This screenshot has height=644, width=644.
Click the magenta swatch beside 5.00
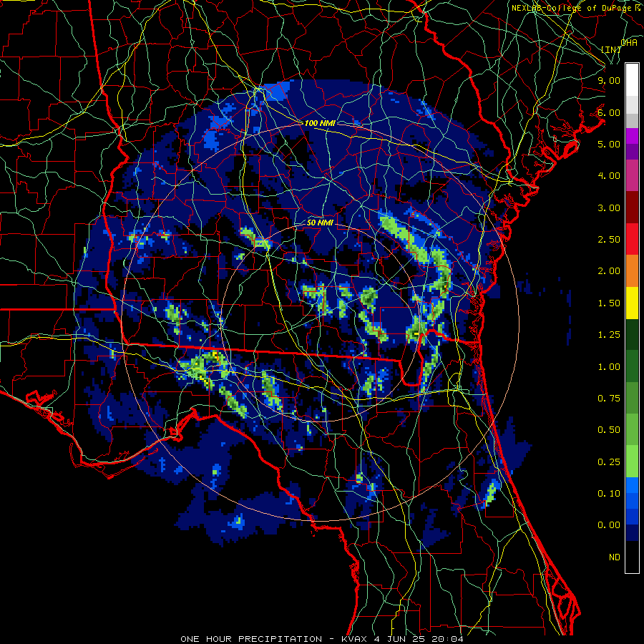[x=632, y=136]
